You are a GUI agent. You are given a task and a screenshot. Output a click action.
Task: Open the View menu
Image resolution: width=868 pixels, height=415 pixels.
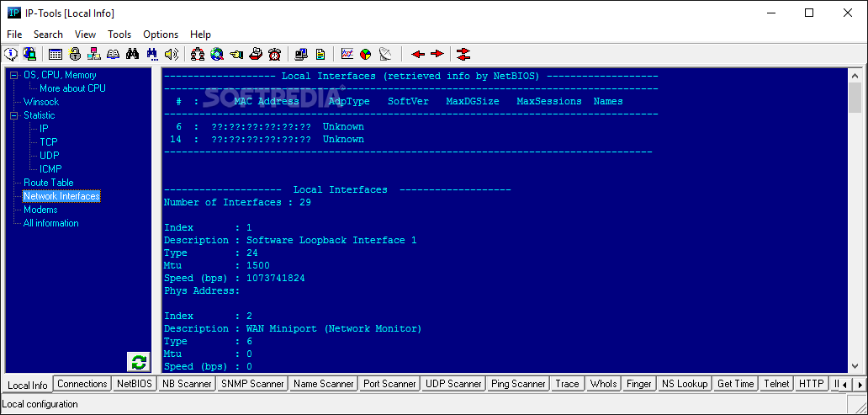(85, 35)
